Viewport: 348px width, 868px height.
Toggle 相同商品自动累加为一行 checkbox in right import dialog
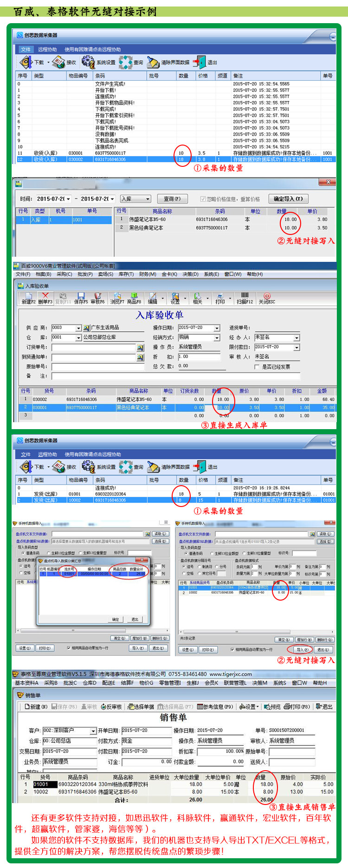point(232,649)
